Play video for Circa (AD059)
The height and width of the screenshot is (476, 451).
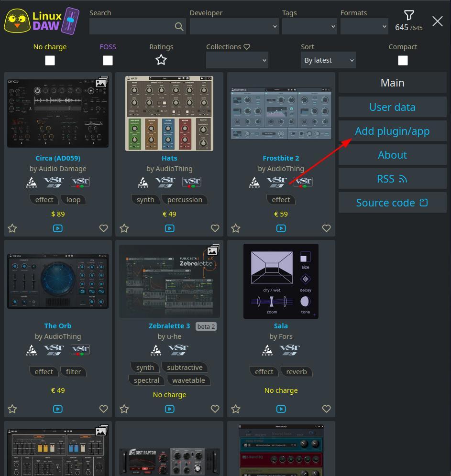(58, 228)
